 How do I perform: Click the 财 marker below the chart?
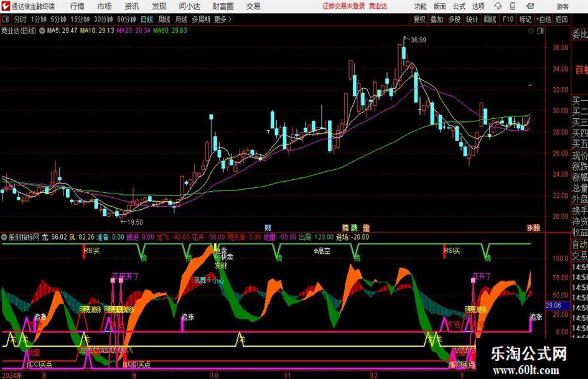tap(268, 228)
